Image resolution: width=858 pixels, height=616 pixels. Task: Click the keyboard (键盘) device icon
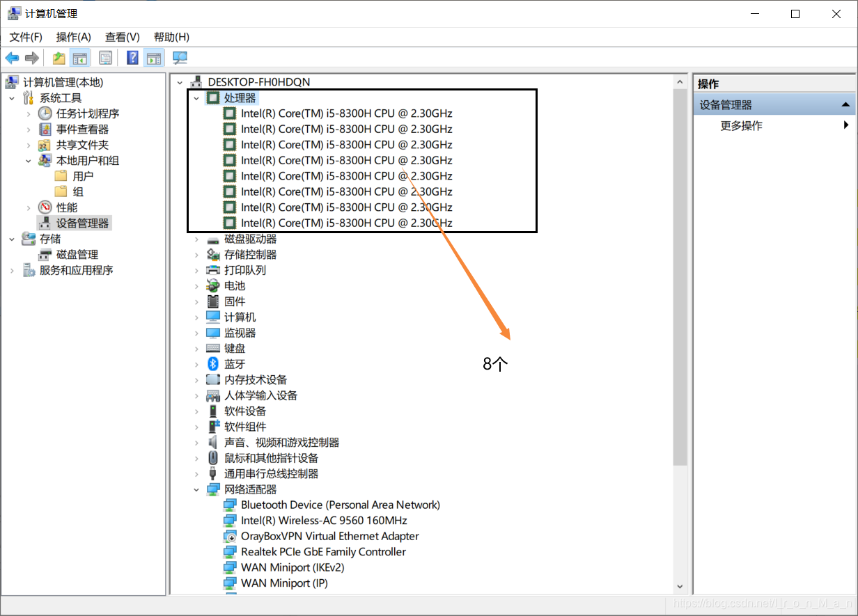(x=213, y=349)
